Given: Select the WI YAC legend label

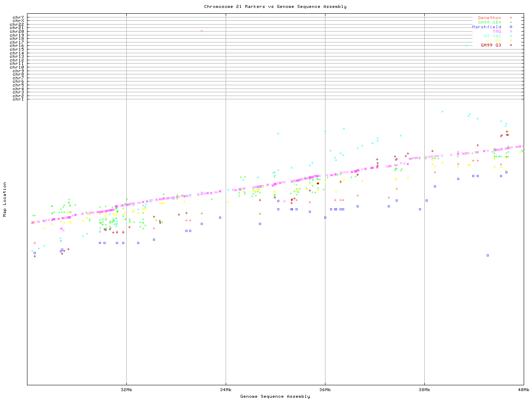Looking at the screenshot, I should point(492,36).
